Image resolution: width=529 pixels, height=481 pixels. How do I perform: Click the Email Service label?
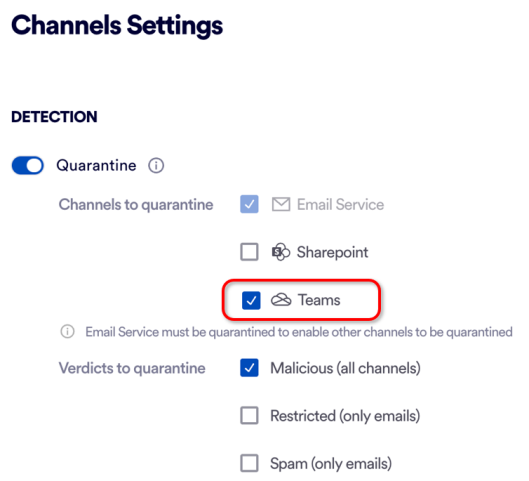(x=340, y=204)
